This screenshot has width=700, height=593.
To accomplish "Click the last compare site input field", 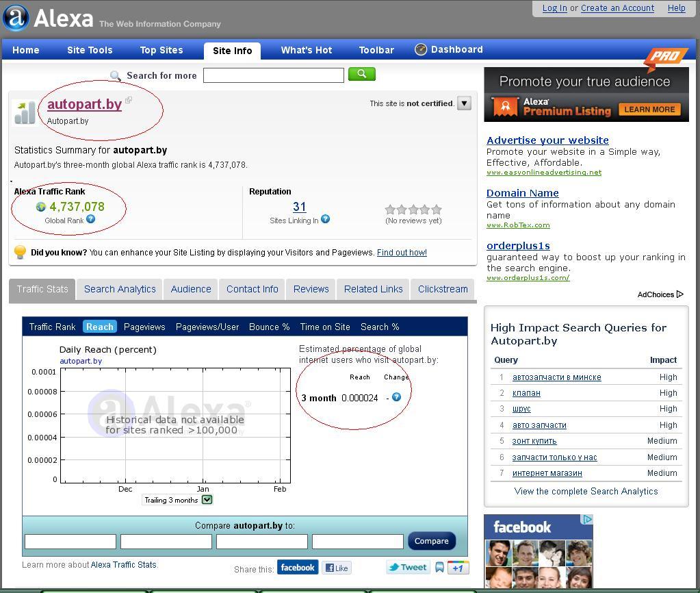I will click(x=358, y=542).
